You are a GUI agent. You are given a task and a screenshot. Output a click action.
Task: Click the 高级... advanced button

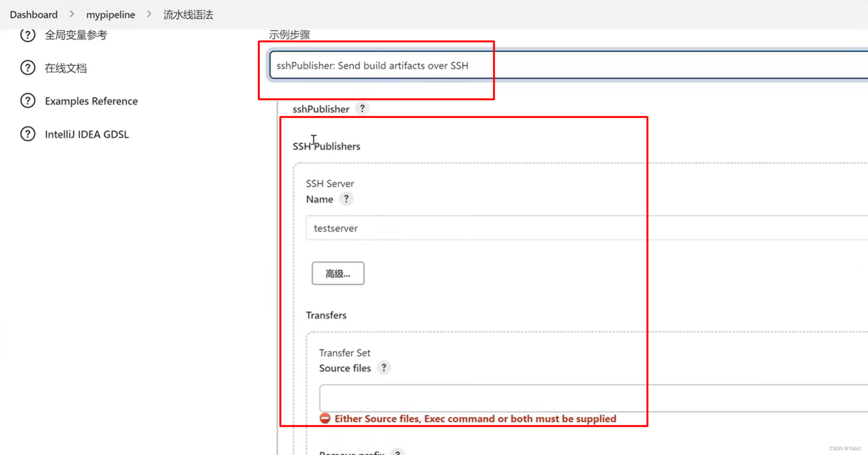click(338, 273)
